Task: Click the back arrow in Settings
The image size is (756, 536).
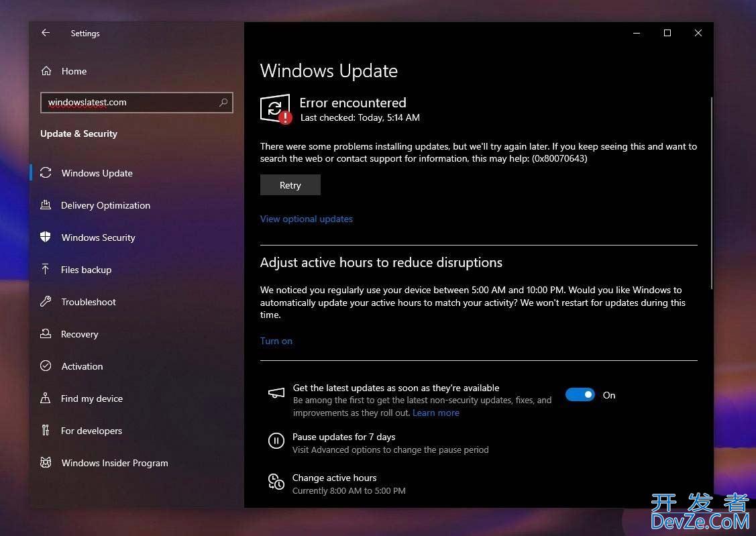Action: click(46, 33)
